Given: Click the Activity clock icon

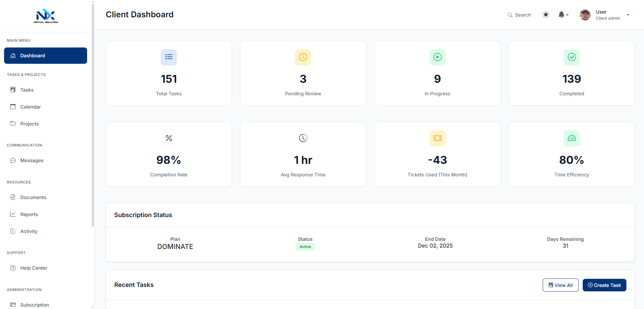Looking at the screenshot, I should (13, 231).
